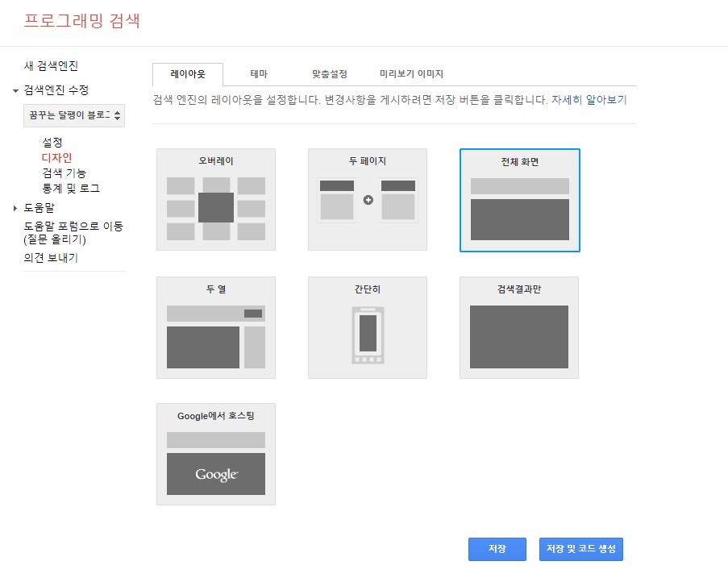The image size is (728, 582).
Task: Select the 오버레이 layout option
Action: coord(216,200)
